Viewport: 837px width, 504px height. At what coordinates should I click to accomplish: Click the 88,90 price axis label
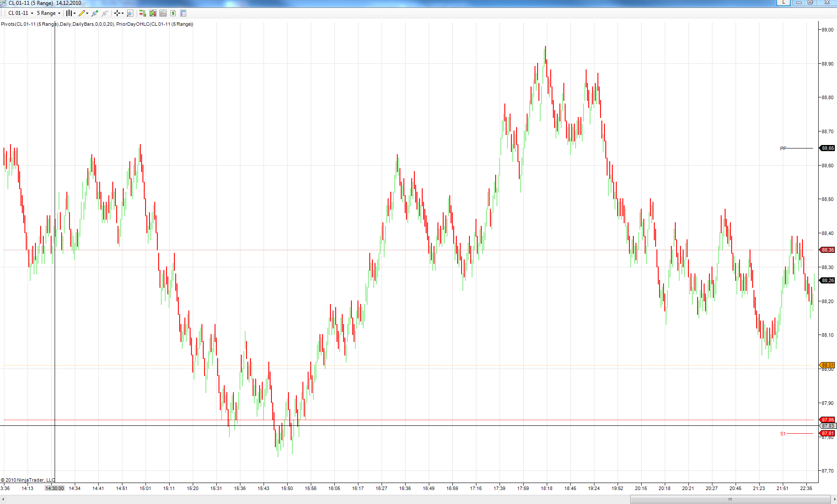(x=827, y=64)
